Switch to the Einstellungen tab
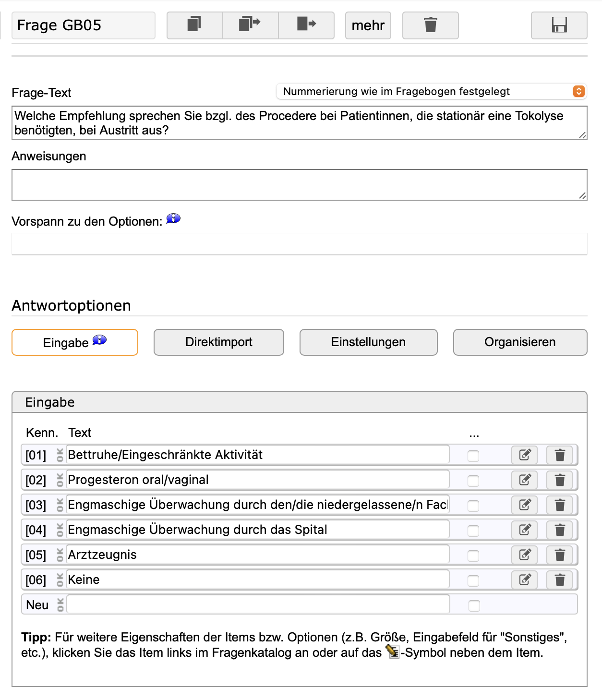This screenshot has width=602, height=700. [369, 342]
